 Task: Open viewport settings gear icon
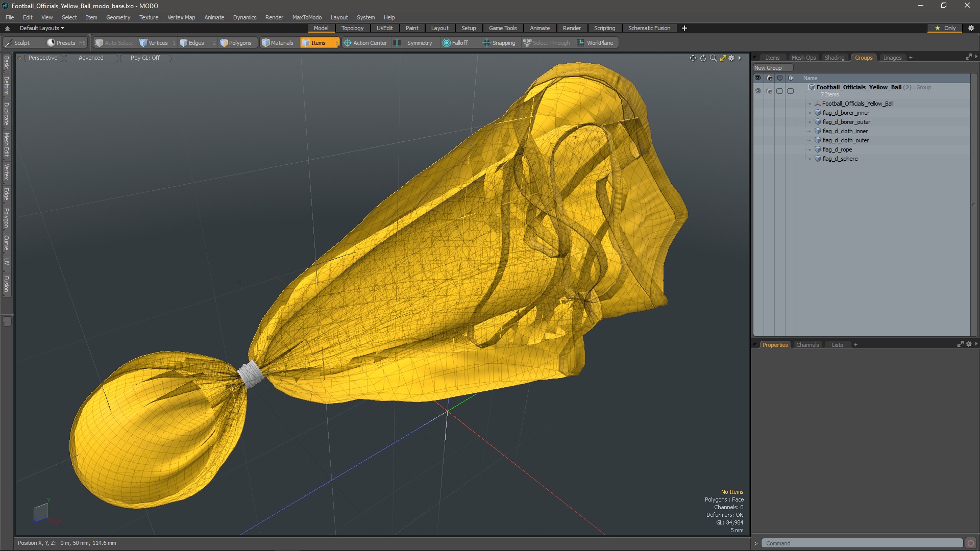(731, 58)
